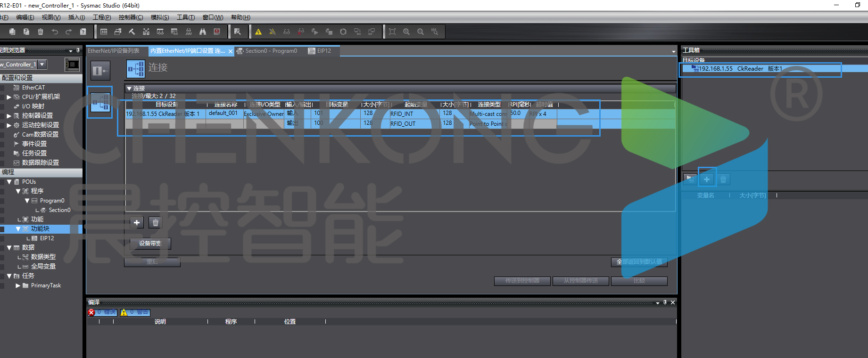This screenshot has height=358, width=868.
Task: Click the hammer build toolbar icon
Action: [132, 32]
